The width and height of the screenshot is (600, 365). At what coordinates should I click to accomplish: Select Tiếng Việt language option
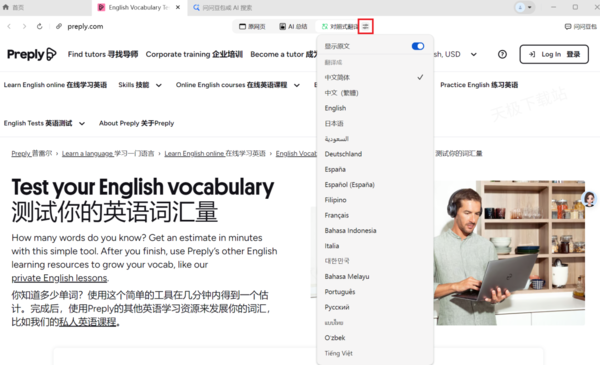point(375,353)
